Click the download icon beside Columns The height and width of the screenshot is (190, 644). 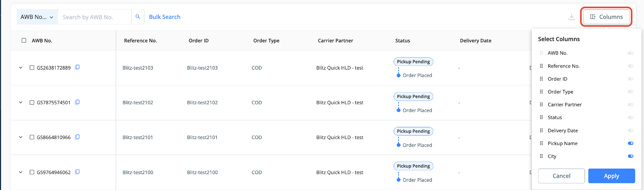coord(571,17)
